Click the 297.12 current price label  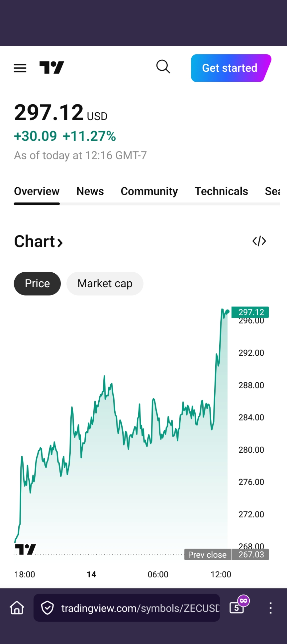click(250, 312)
